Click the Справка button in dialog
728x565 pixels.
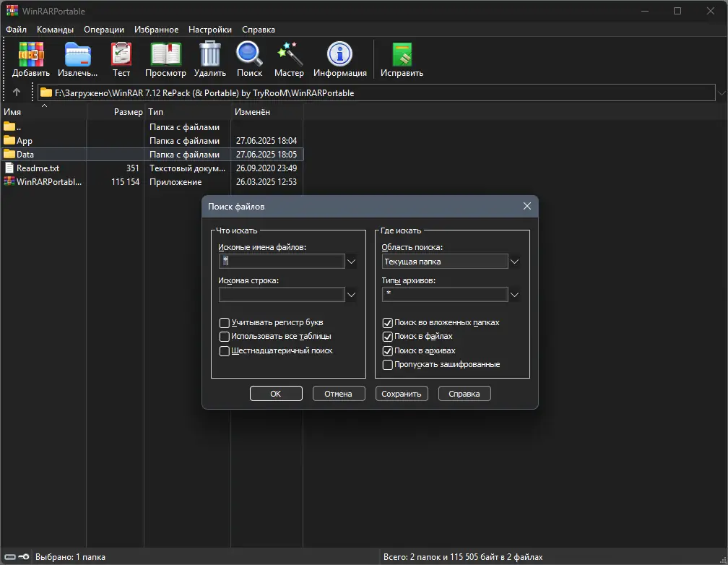tap(464, 394)
